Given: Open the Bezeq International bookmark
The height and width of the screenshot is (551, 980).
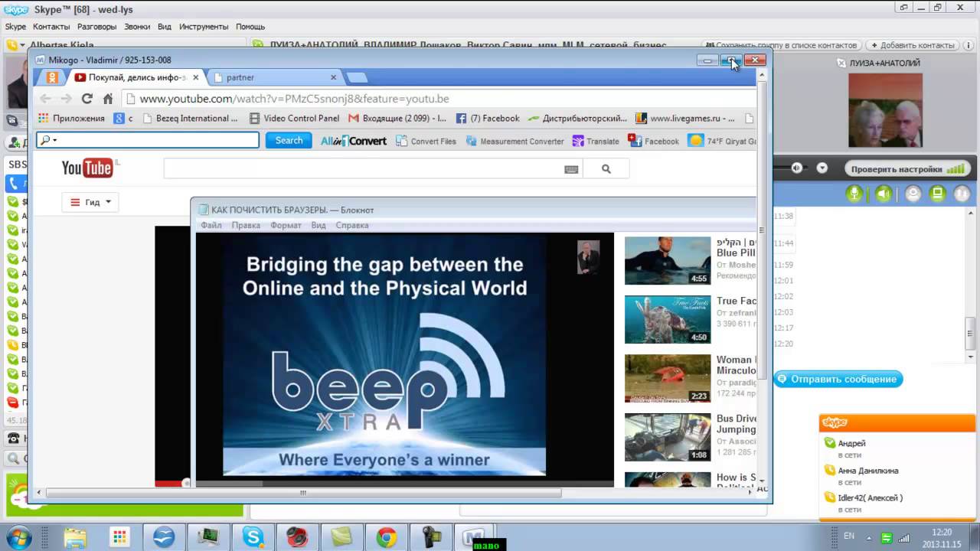Looking at the screenshot, I should coord(189,119).
